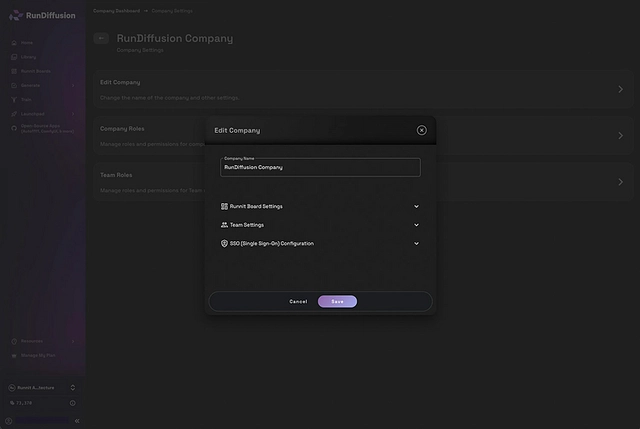
Task: Click the Runnit Board Settings grid icon
Action: (x=224, y=207)
